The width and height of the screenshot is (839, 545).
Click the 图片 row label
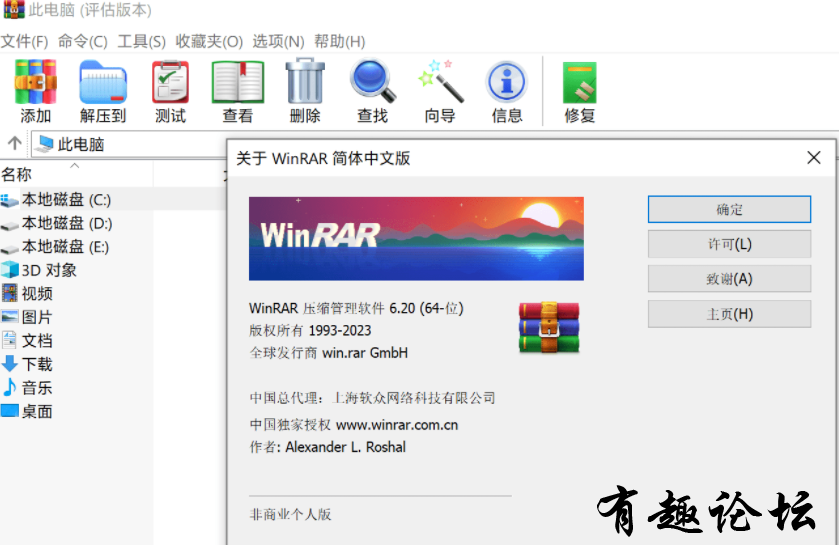click(37, 317)
